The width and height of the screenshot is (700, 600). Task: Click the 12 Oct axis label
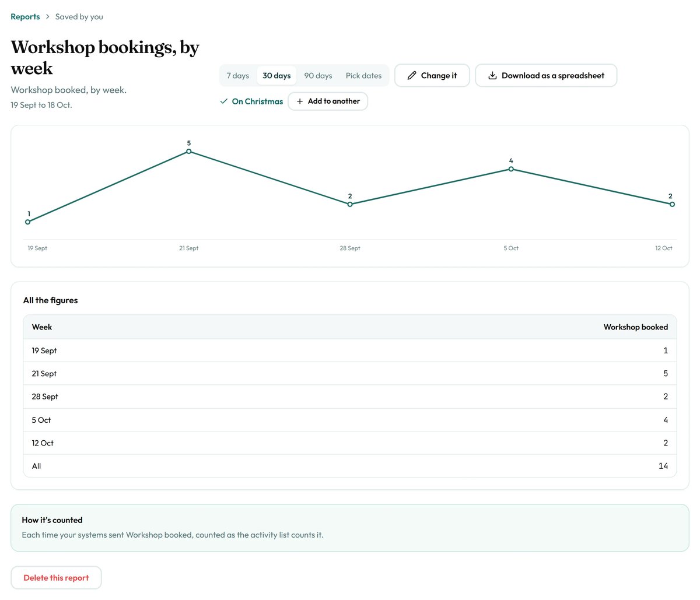coord(663,248)
